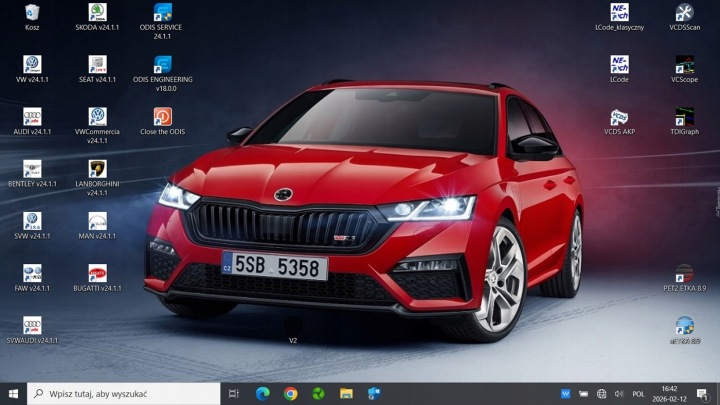Click the taskbar search box
The width and height of the screenshot is (720, 405).
[124, 394]
